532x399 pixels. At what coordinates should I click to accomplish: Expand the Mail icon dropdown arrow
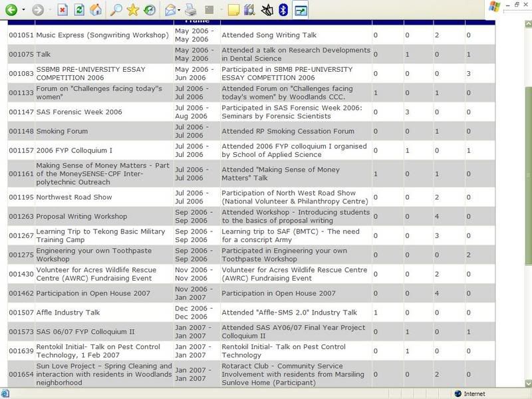pos(179,10)
